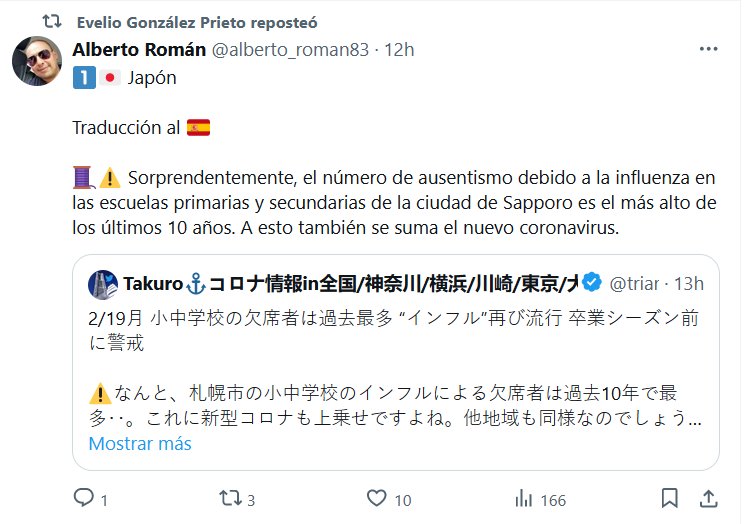
Task: Like the post with heart icon
Action: coord(377,497)
